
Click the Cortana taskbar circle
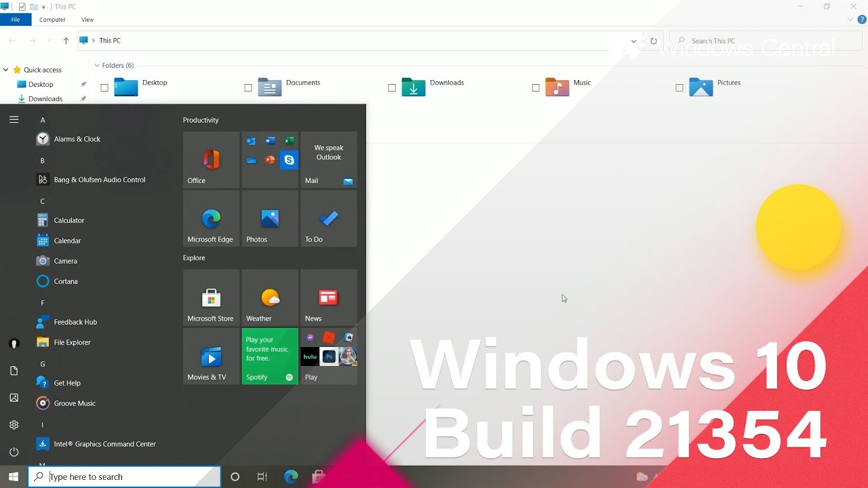click(x=235, y=477)
